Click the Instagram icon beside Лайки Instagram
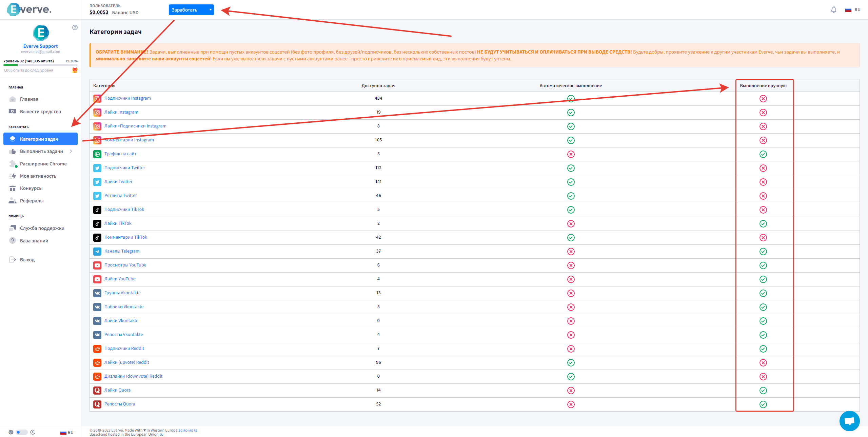This screenshot has height=437, width=868. pyautogui.click(x=97, y=113)
